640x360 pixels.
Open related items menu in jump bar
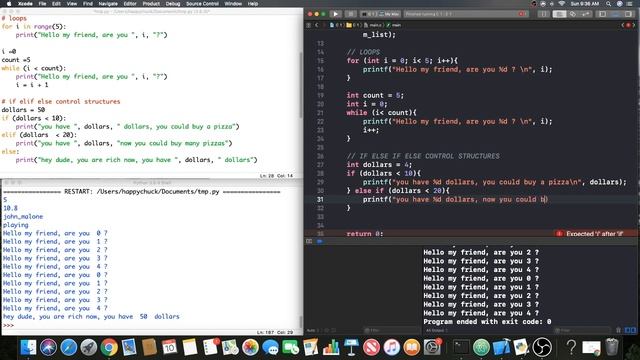pyautogui.click(x=309, y=25)
